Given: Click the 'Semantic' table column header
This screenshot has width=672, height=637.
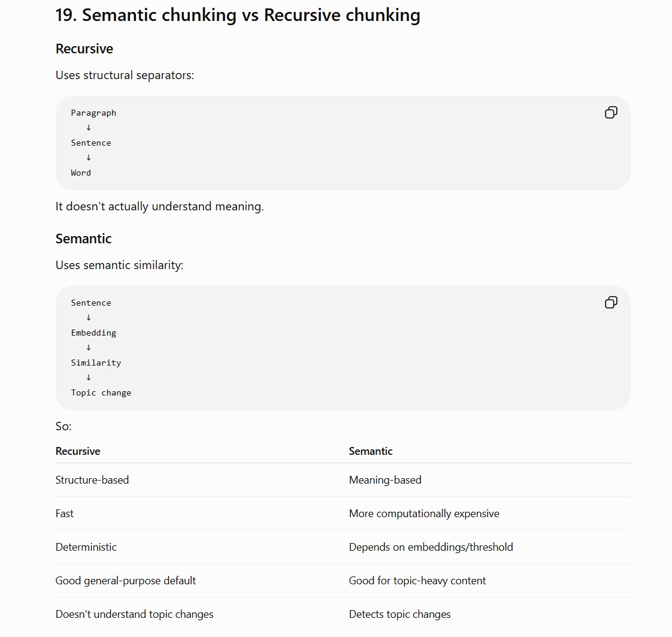Looking at the screenshot, I should tap(371, 451).
